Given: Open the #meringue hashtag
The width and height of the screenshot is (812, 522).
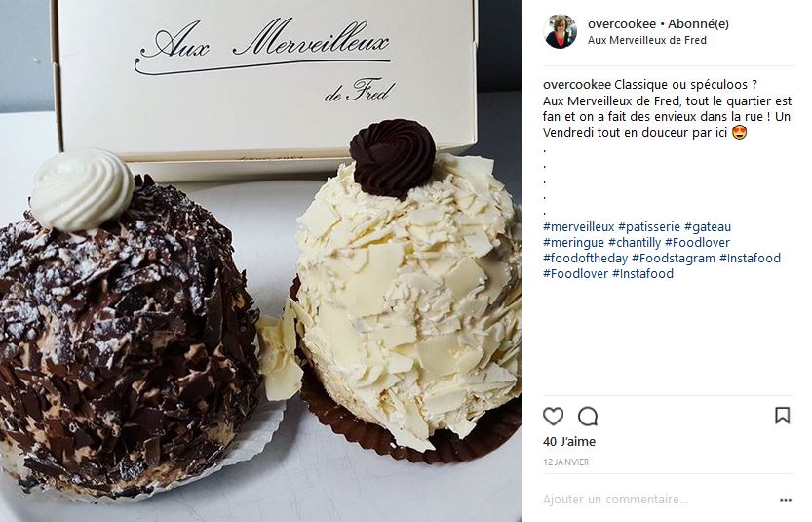Looking at the screenshot, I should (x=573, y=243).
